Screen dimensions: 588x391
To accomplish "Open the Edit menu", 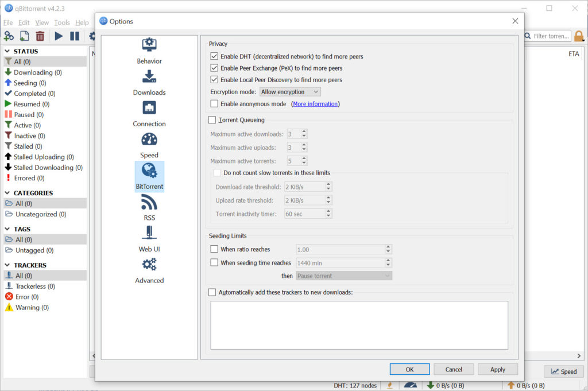I will pos(24,22).
